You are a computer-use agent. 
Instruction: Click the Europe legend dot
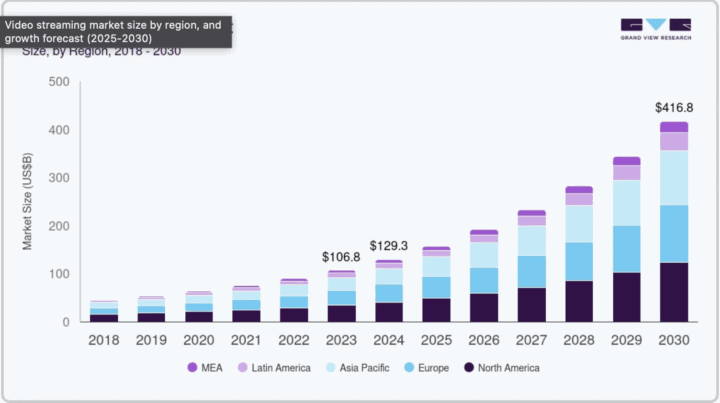pos(412,368)
